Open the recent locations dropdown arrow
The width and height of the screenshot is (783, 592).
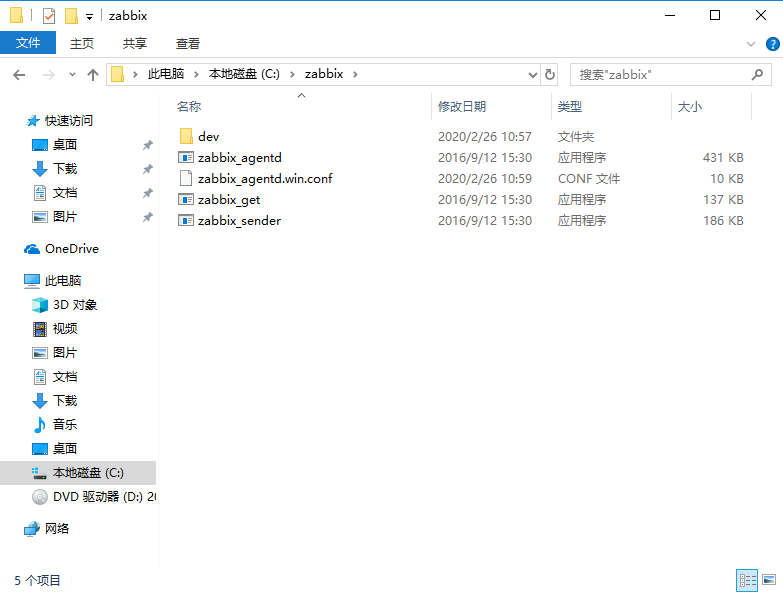point(72,74)
